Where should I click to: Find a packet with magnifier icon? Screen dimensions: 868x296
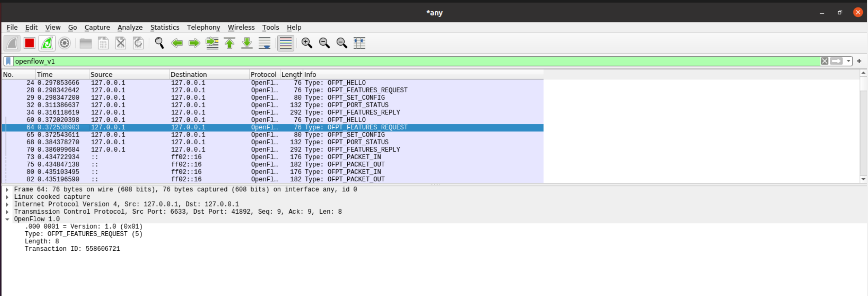[159, 43]
